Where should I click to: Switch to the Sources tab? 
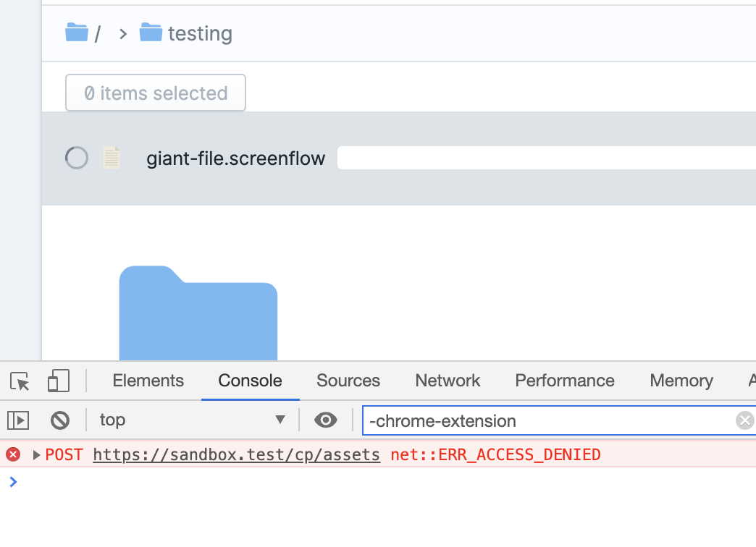coord(348,381)
